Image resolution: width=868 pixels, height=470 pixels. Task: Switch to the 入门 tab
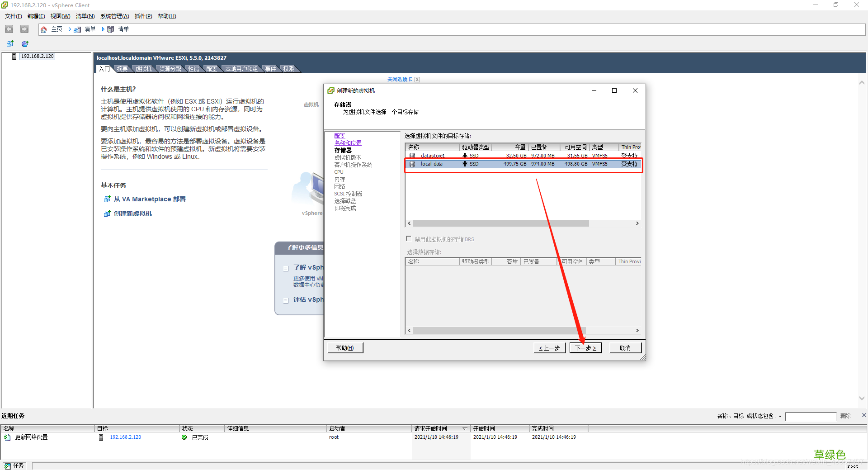104,69
